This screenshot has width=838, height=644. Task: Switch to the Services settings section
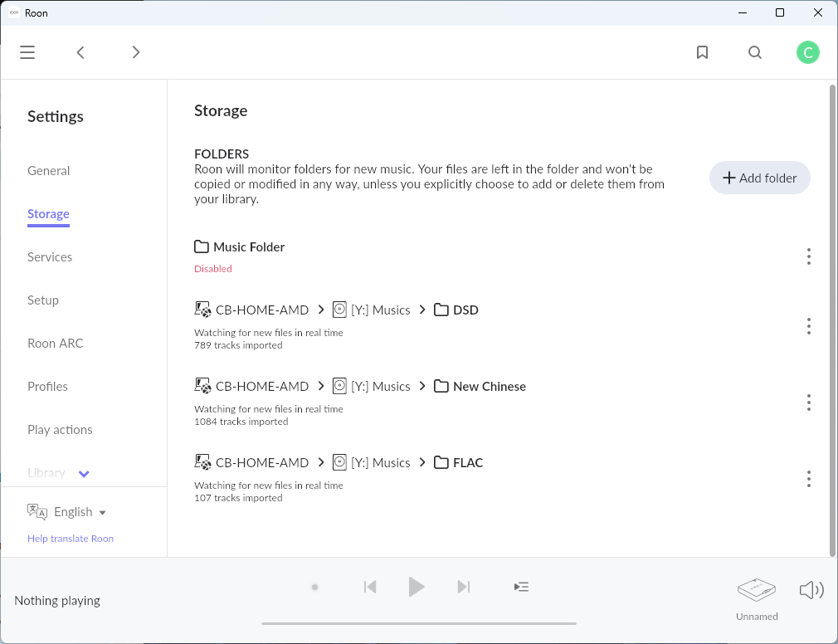50,256
